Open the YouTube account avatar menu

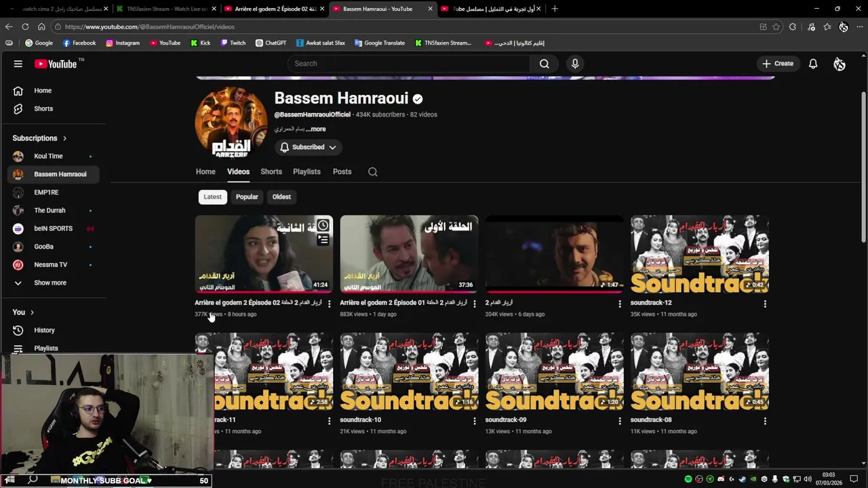pos(840,64)
